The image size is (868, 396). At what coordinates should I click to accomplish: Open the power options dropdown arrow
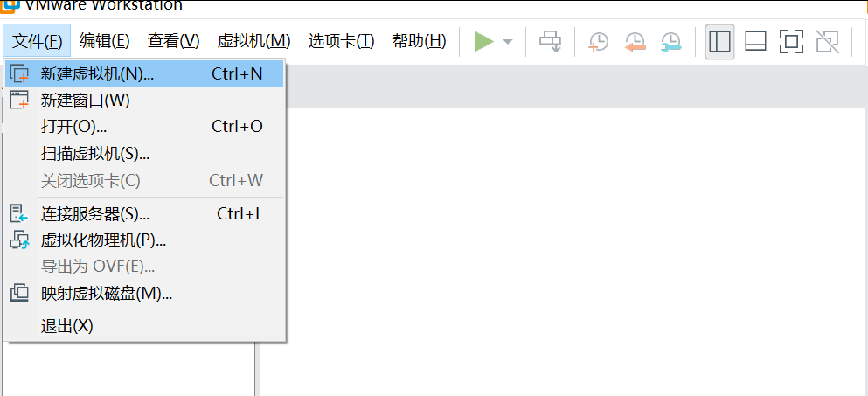pos(507,42)
